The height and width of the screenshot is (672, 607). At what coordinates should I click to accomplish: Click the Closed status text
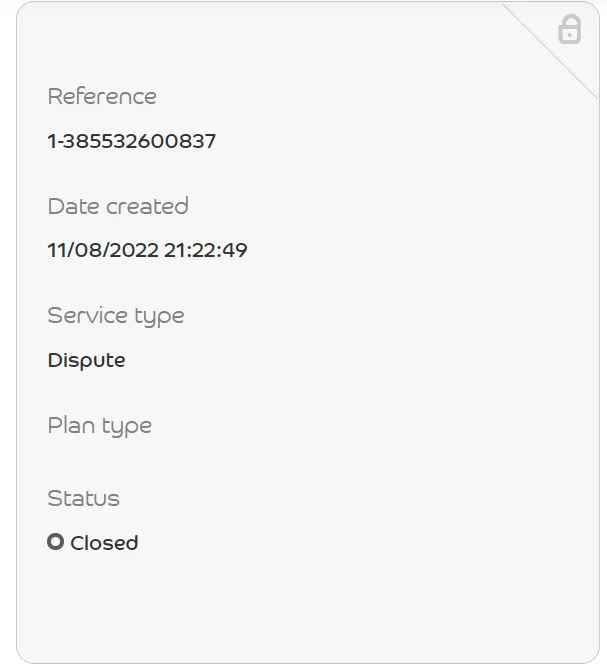104,543
